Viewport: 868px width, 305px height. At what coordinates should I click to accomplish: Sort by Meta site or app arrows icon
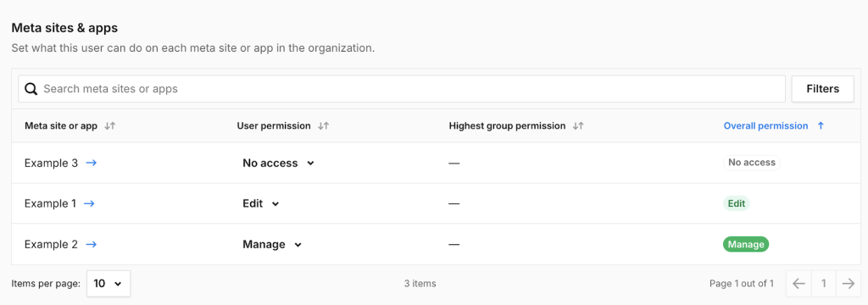(110, 125)
